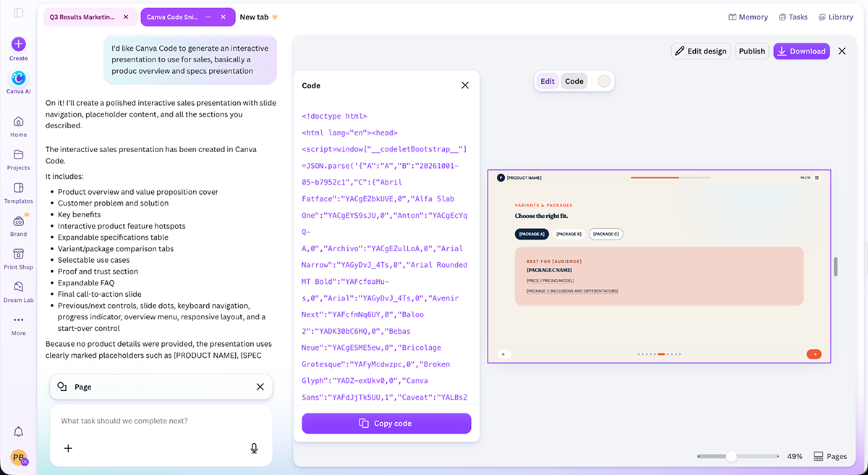This screenshot has height=475, width=868.
Task: Click 'Interactive product feature hotspots' list item
Action: coord(122,226)
